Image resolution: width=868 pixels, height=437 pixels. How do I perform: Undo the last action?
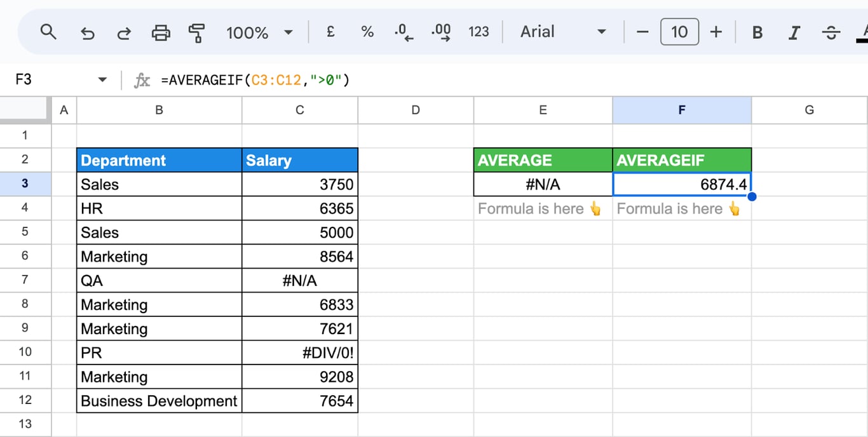88,32
